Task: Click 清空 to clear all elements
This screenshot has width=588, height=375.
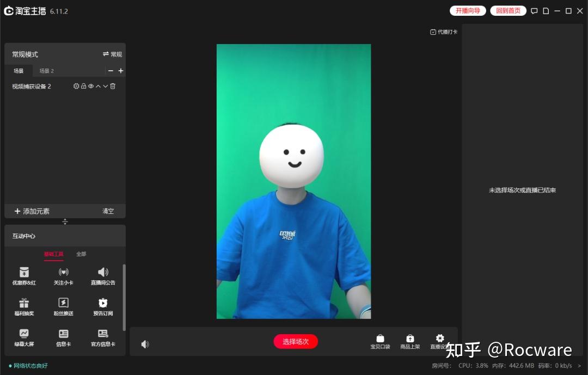Action: pyautogui.click(x=108, y=211)
